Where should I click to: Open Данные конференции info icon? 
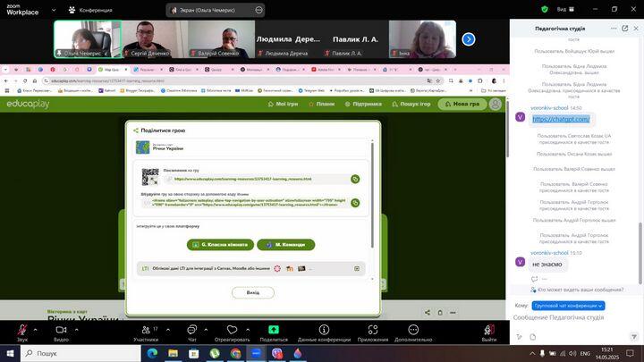tap(324, 330)
